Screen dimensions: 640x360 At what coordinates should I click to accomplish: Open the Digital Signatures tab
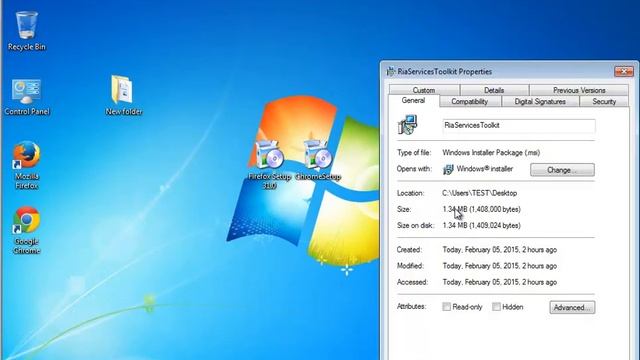(540, 102)
